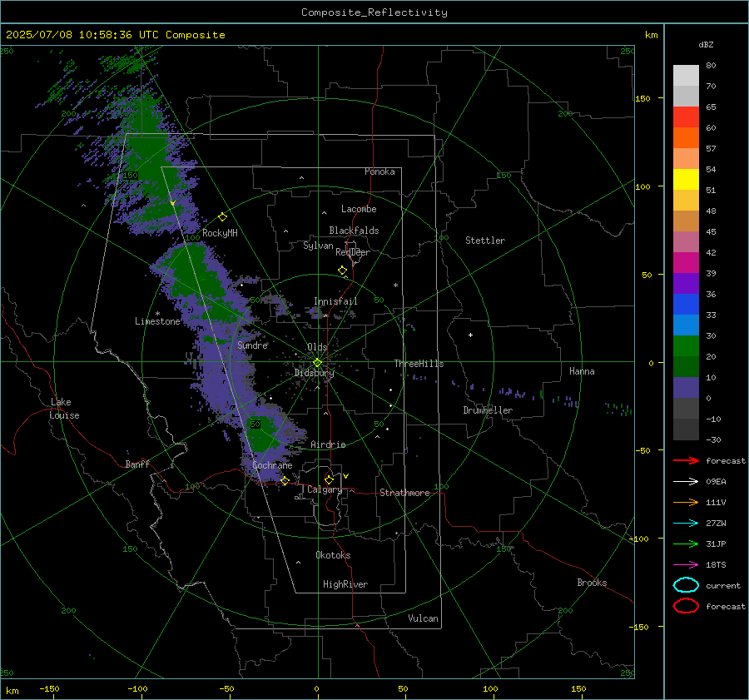Click the yellow swatch between 54 and 51 dBZ
The height and width of the screenshot is (700, 749).
coord(686,180)
